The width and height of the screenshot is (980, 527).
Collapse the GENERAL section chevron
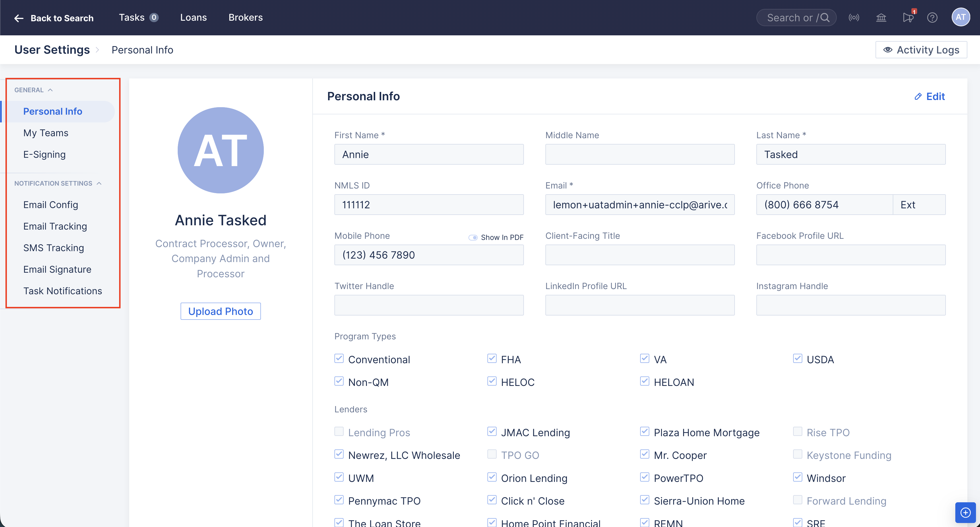(x=51, y=89)
